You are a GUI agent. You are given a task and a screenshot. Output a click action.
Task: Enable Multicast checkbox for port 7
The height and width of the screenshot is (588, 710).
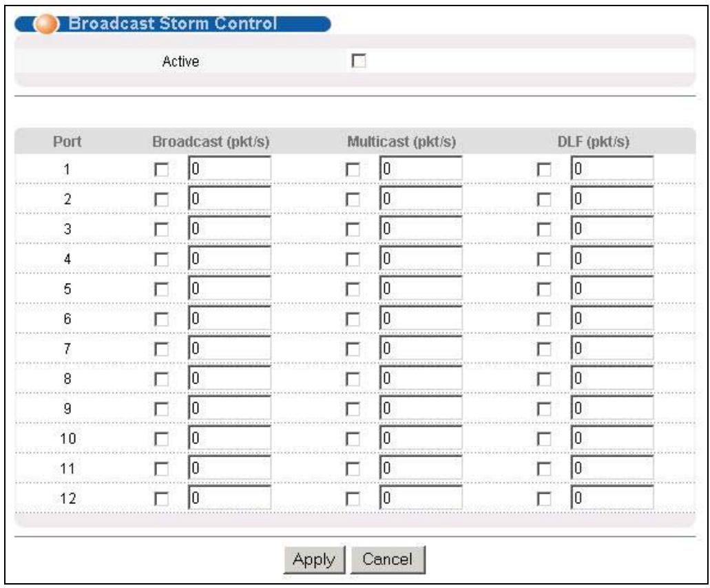point(353,349)
